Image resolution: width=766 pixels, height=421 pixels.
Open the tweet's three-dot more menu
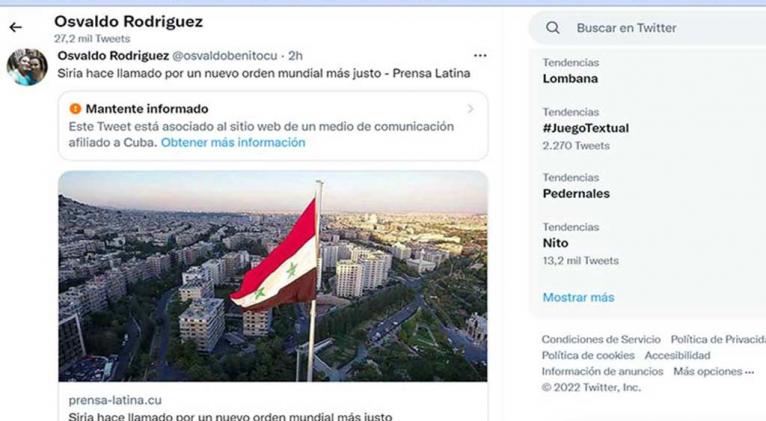480,56
